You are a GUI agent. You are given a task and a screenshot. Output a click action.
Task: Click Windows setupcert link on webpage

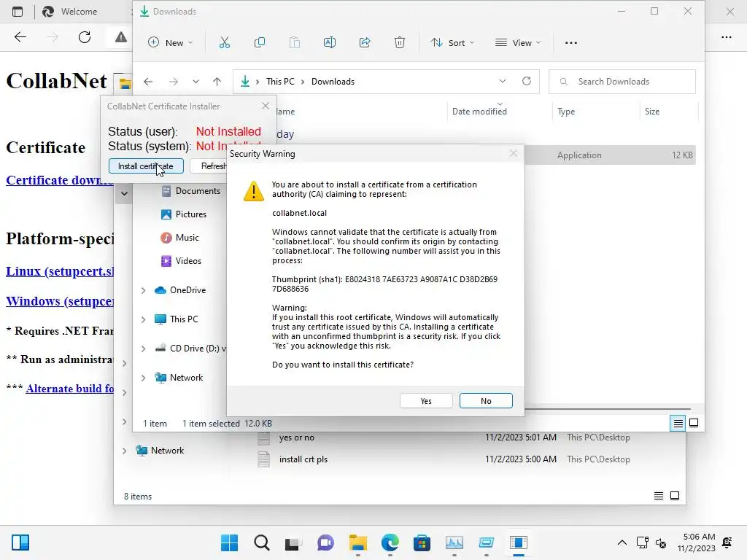[60, 301]
